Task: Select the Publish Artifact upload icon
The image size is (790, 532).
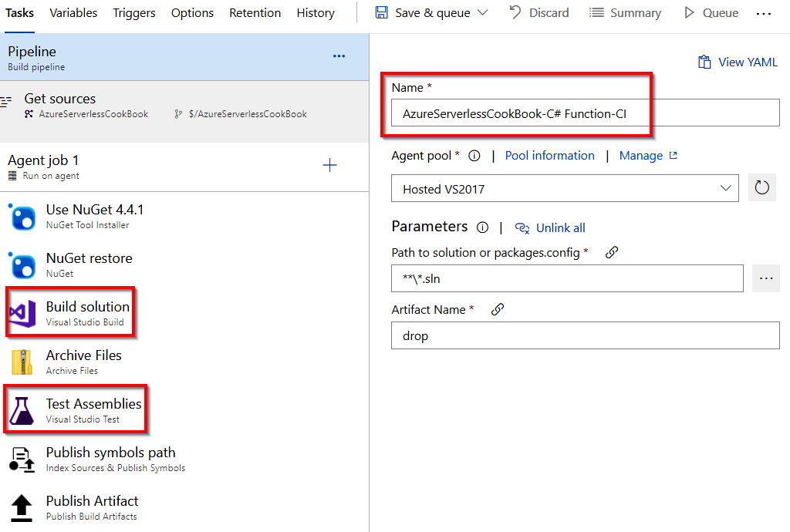Action: 22,508
